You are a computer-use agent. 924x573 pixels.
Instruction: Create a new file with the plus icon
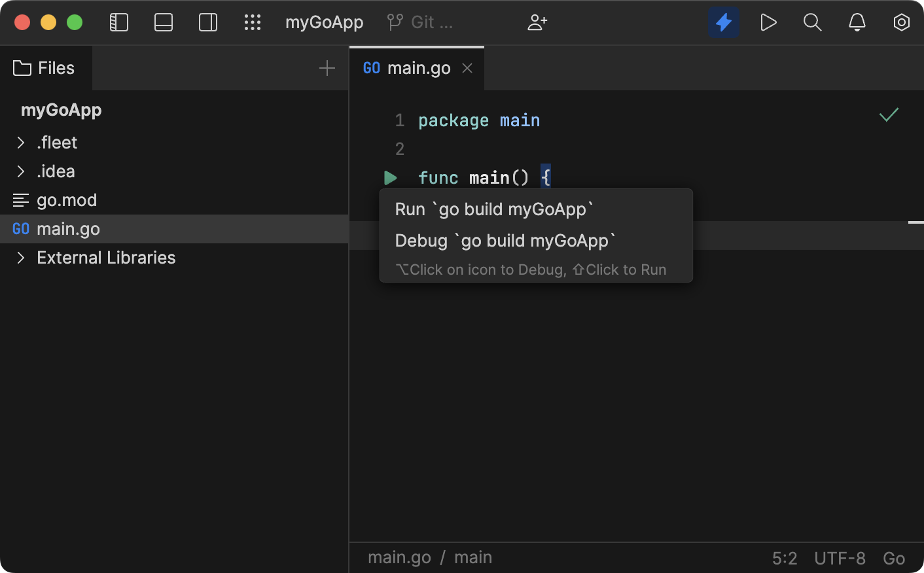pos(327,67)
